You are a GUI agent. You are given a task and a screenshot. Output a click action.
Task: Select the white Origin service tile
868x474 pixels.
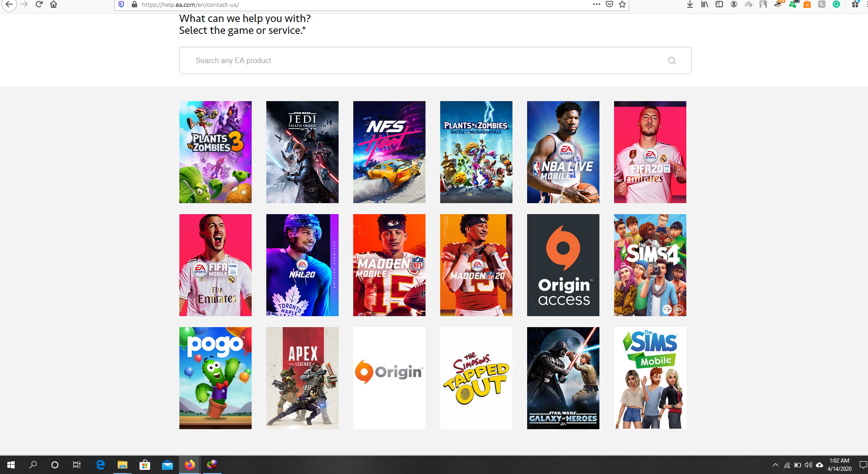point(389,378)
